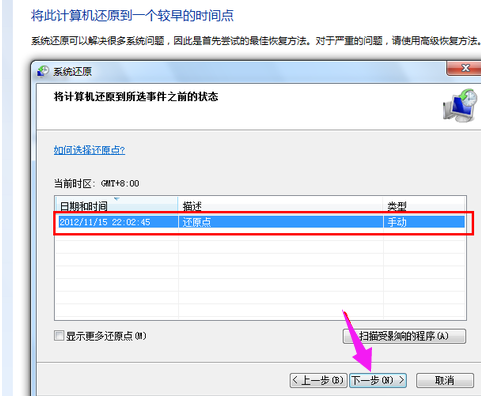Click the 类型 column header

[x=424, y=206]
